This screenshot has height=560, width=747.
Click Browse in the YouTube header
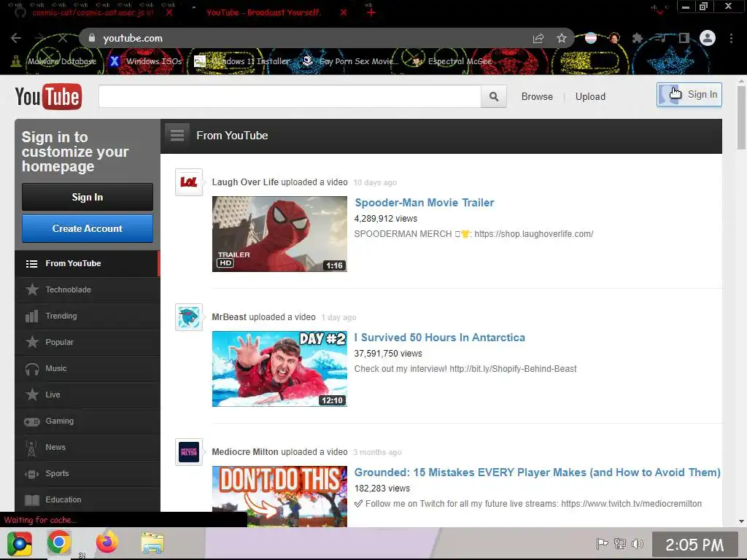pos(537,97)
